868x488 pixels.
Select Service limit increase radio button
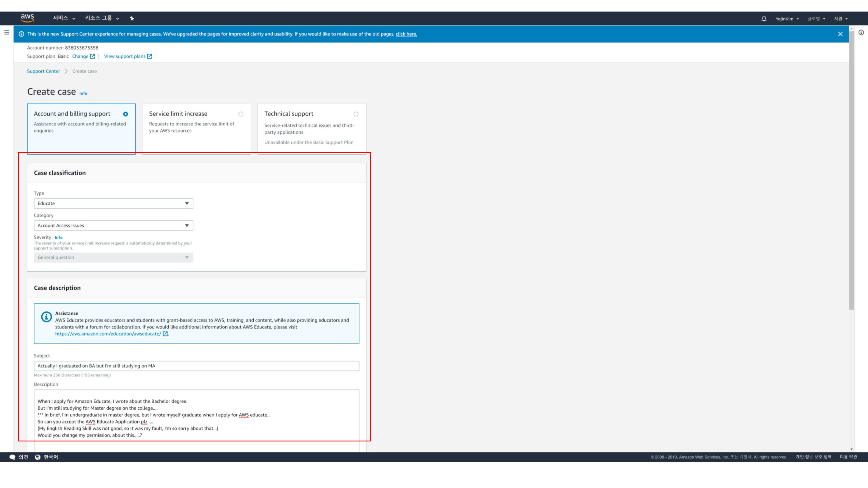(x=241, y=114)
